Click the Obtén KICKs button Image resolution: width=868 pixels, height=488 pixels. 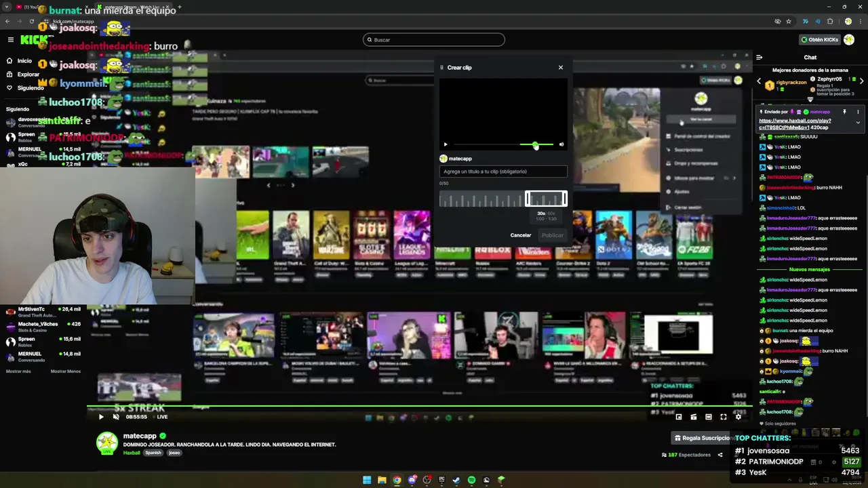pos(820,39)
